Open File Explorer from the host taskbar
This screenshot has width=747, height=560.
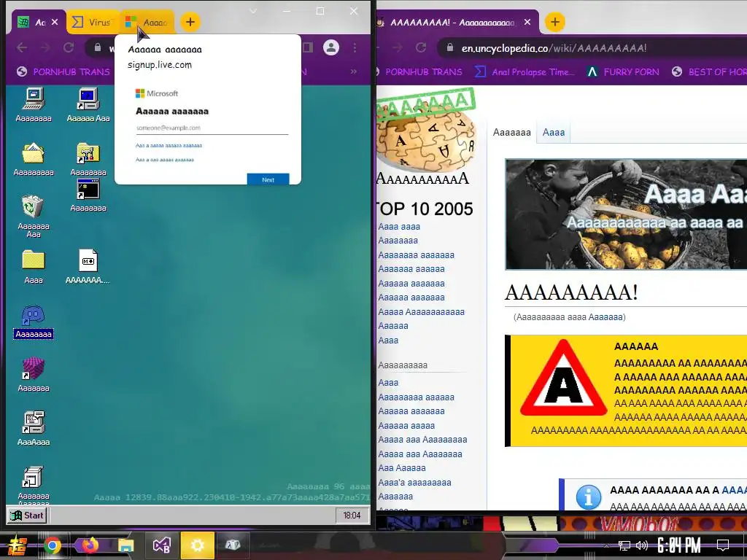tap(125, 545)
